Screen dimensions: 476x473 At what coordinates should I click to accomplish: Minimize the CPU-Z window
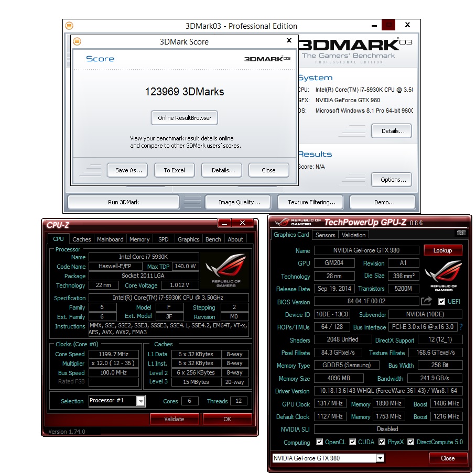(x=225, y=223)
